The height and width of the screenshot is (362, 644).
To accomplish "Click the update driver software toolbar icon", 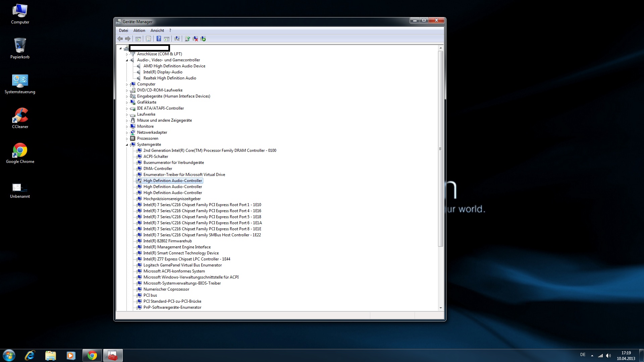I will [x=187, y=39].
